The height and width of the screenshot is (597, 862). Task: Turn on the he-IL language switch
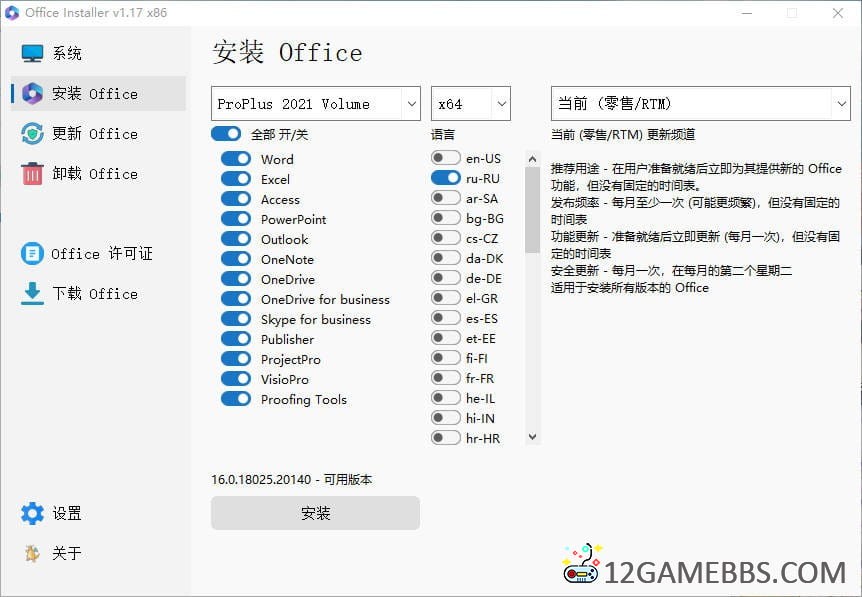point(446,398)
